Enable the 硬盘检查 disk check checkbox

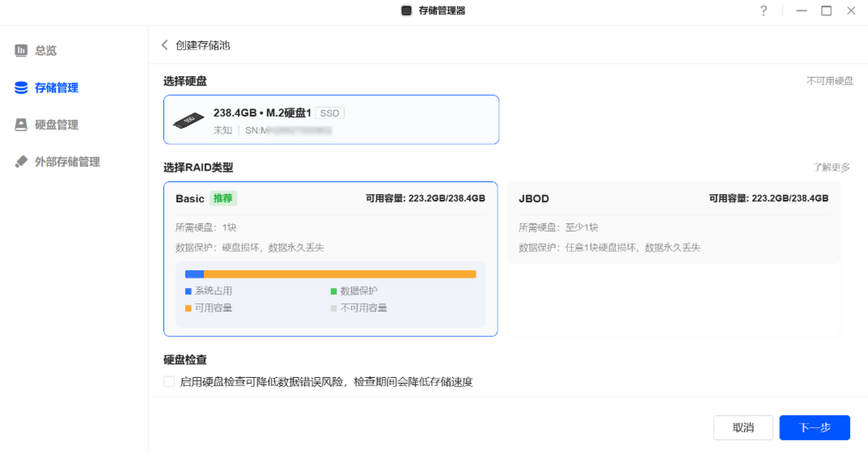click(x=168, y=381)
